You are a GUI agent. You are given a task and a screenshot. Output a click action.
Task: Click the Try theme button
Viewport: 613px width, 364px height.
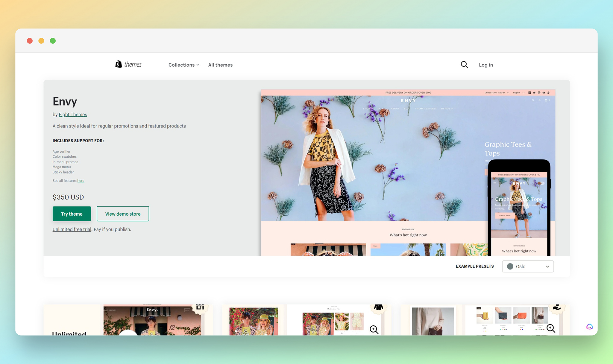(x=72, y=214)
